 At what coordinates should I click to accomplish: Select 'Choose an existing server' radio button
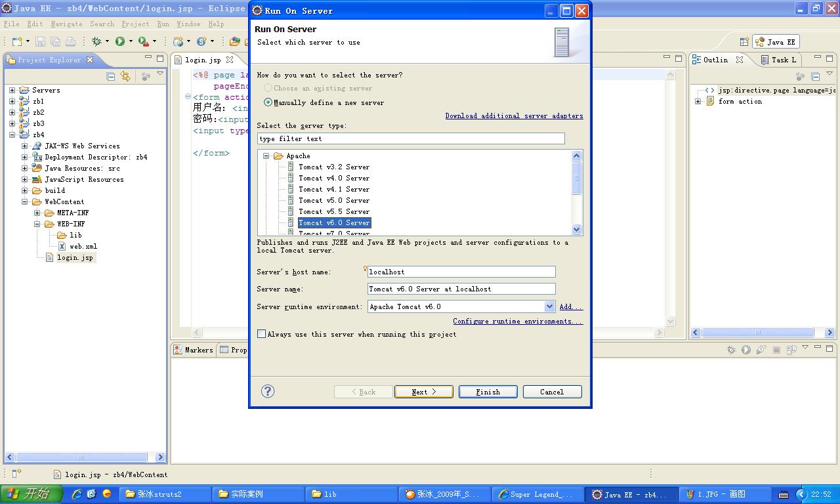tap(268, 88)
